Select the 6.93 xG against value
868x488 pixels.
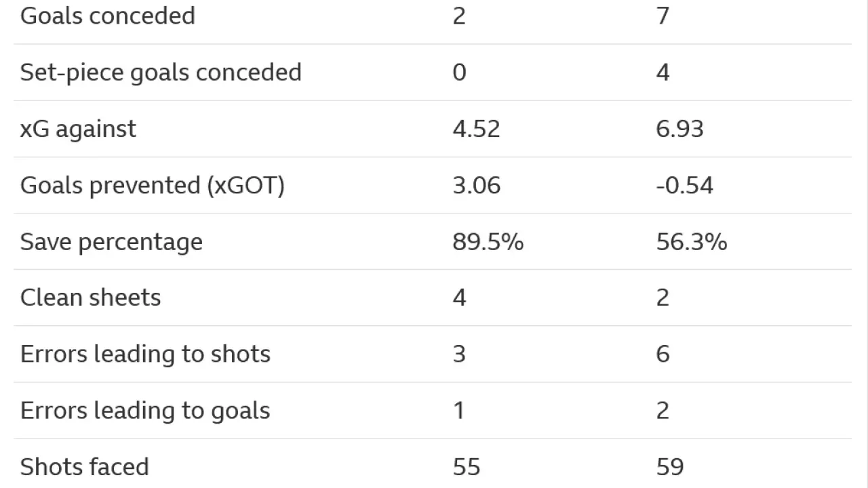[679, 129]
